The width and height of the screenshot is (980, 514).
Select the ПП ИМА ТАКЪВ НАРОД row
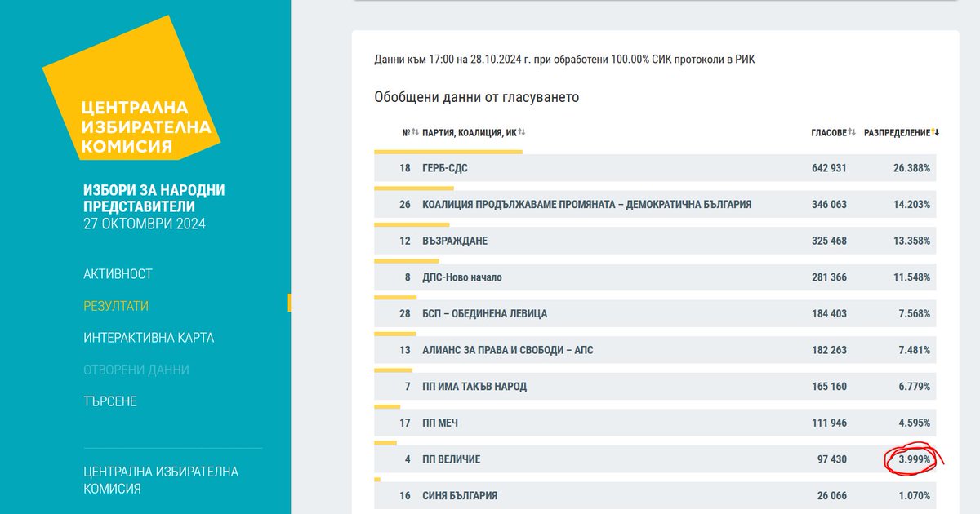coord(655,387)
